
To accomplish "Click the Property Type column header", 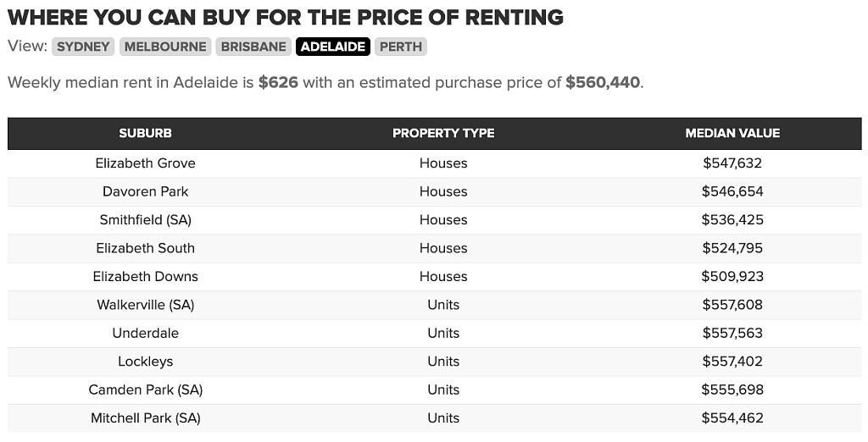I will click(x=443, y=133).
